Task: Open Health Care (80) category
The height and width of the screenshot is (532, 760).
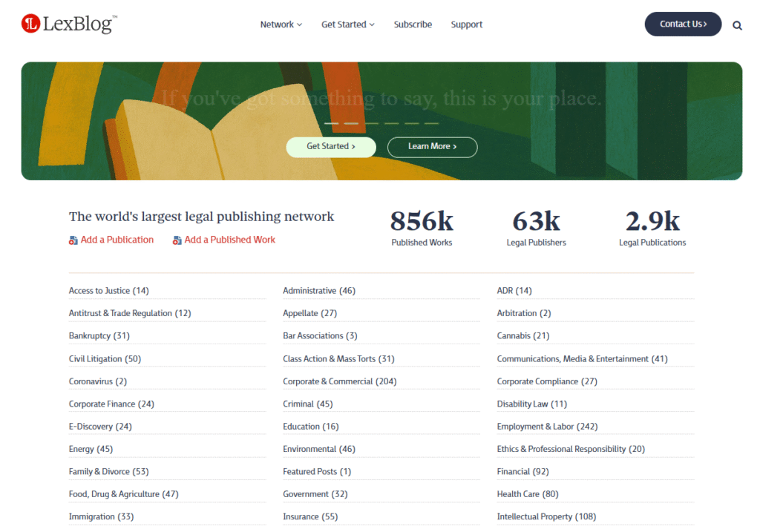Action: [528, 494]
